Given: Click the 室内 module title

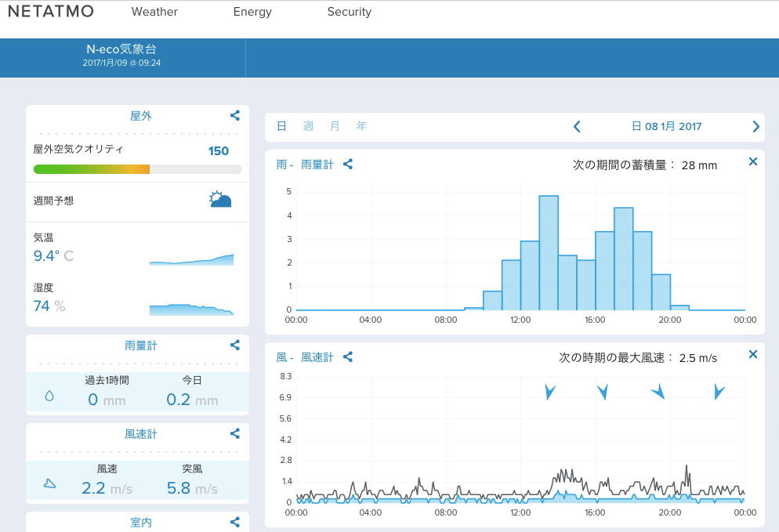Looking at the screenshot, I should [x=140, y=522].
